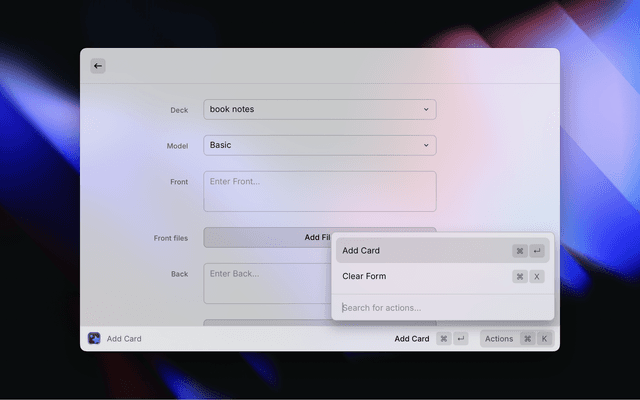Click the Command key icon in Add Card menu row
The height and width of the screenshot is (400, 640).
(x=520, y=251)
